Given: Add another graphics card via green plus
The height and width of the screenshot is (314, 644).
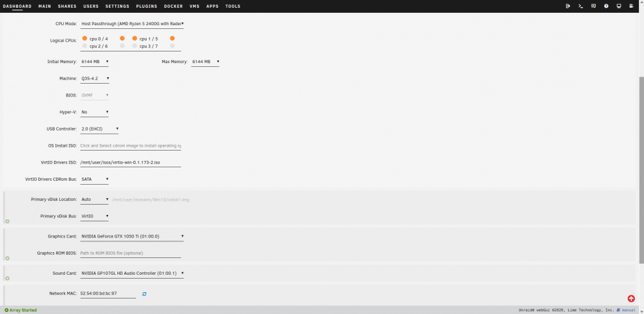Looking at the screenshot, I should pyautogui.click(x=7, y=258).
